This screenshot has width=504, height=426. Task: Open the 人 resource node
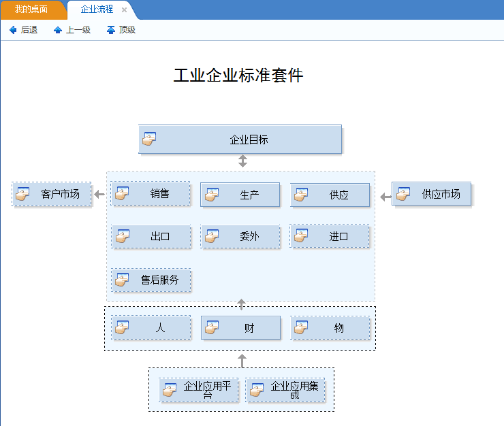pyautogui.click(x=151, y=328)
